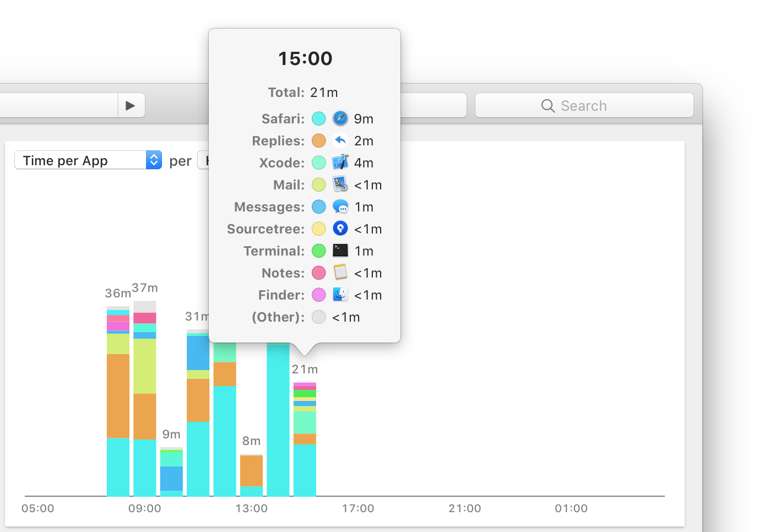Select the Xcode app icon

340,162
